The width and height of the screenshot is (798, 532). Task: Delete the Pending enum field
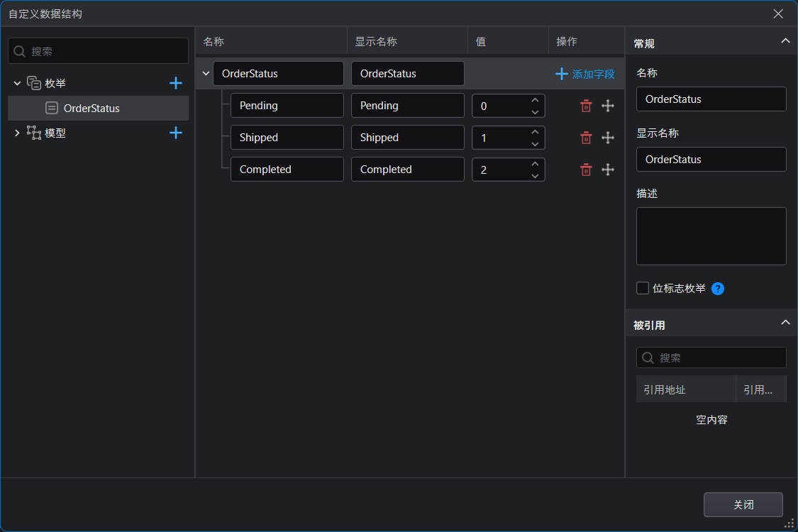click(586, 106)
